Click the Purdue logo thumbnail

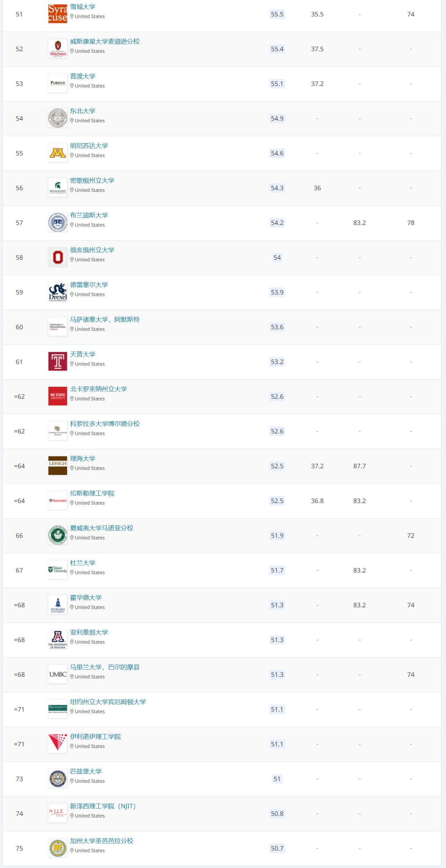point(57,83)
